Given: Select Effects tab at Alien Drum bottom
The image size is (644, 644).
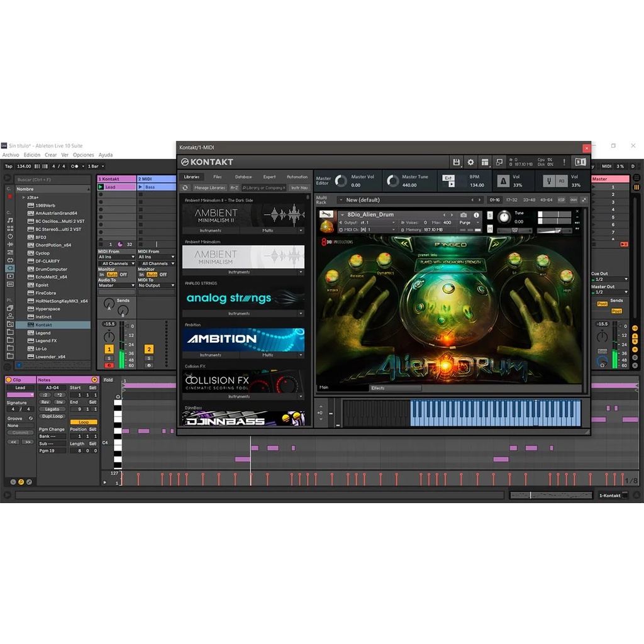Looking at the screenshot, I should pos(395,387).
